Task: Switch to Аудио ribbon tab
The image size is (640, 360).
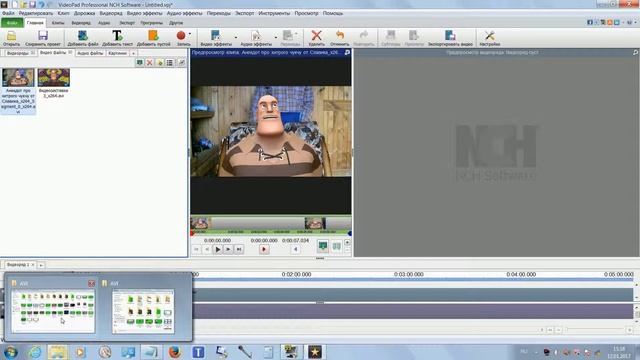Action: (x=104, y=23)
